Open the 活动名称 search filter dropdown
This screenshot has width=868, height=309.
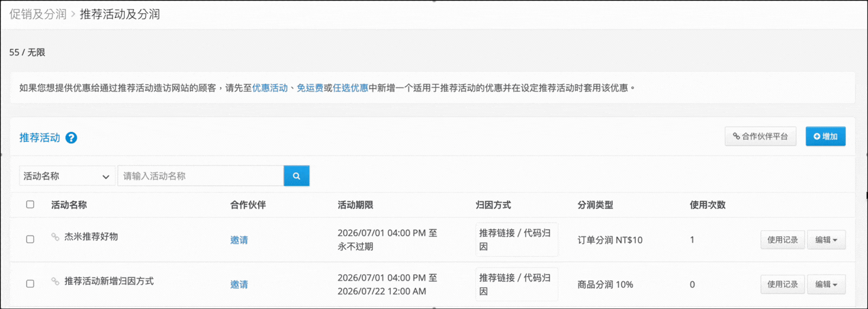pos(67,176)
